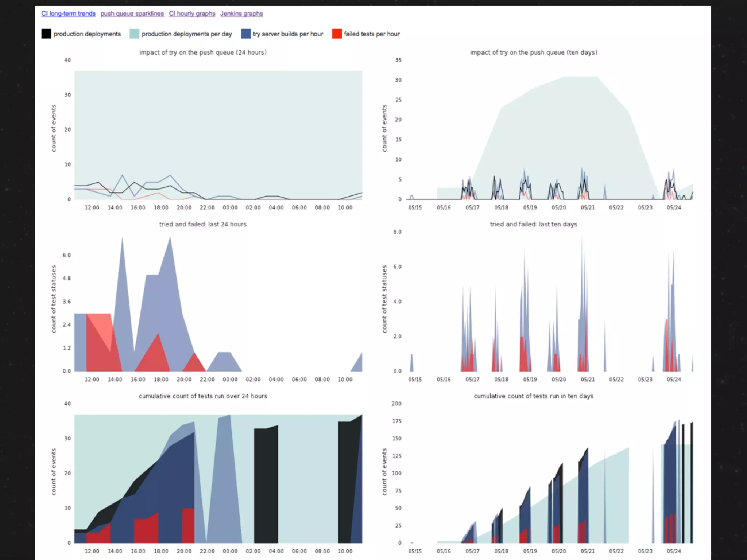Click 22:00 tick on 24-hour cumulative chart
The image size is (747, 560).
207,551
